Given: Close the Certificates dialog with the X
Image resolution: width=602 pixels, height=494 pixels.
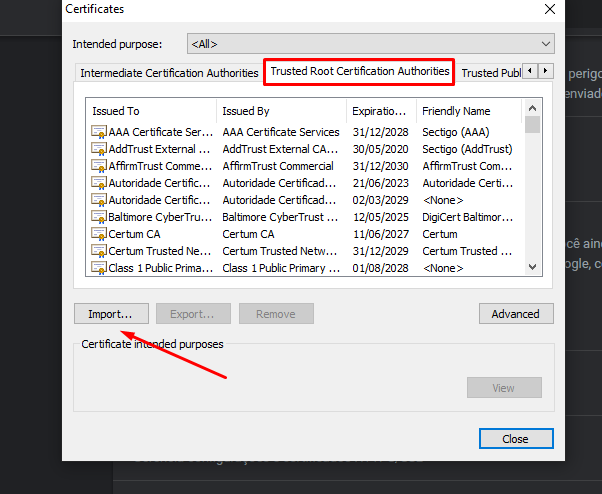Looking at the screenshot, I should pos(550,9).
